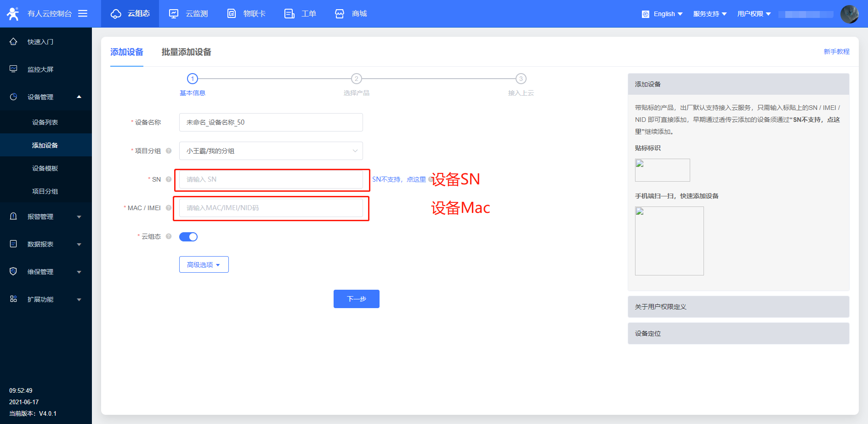Viewport: 868px width, 424px height.
Task: Switch to 批量添加设备 tab
Action: pos(186,52)
